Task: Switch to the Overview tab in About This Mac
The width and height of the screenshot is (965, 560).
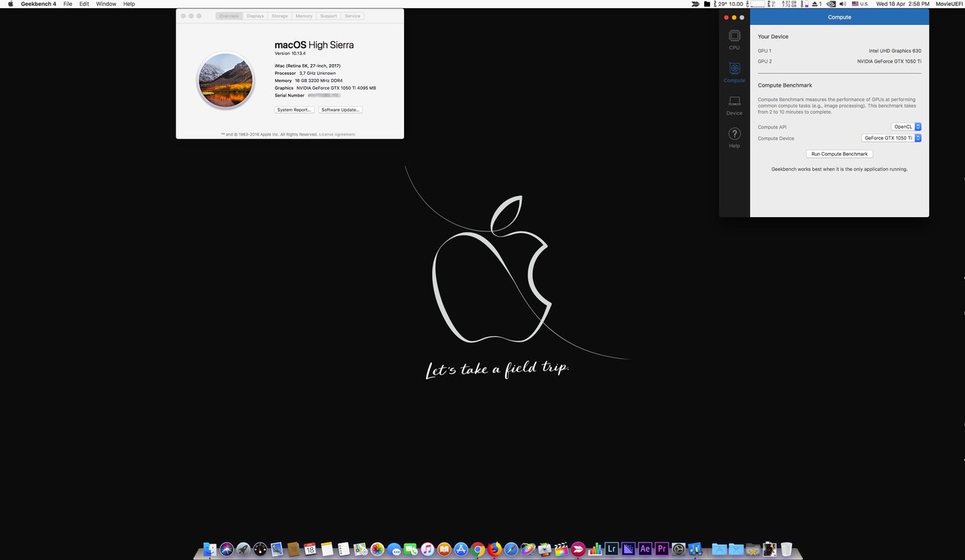Action: 229,16
